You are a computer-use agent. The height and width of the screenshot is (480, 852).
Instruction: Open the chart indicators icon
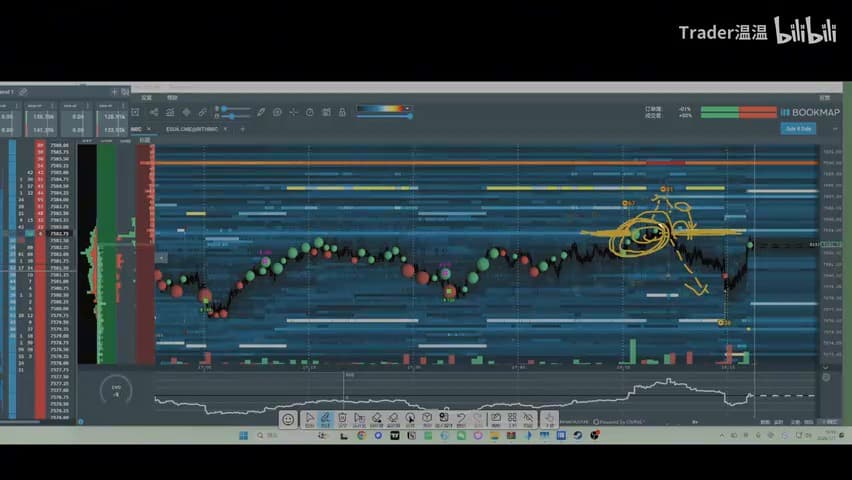point(170,112)
